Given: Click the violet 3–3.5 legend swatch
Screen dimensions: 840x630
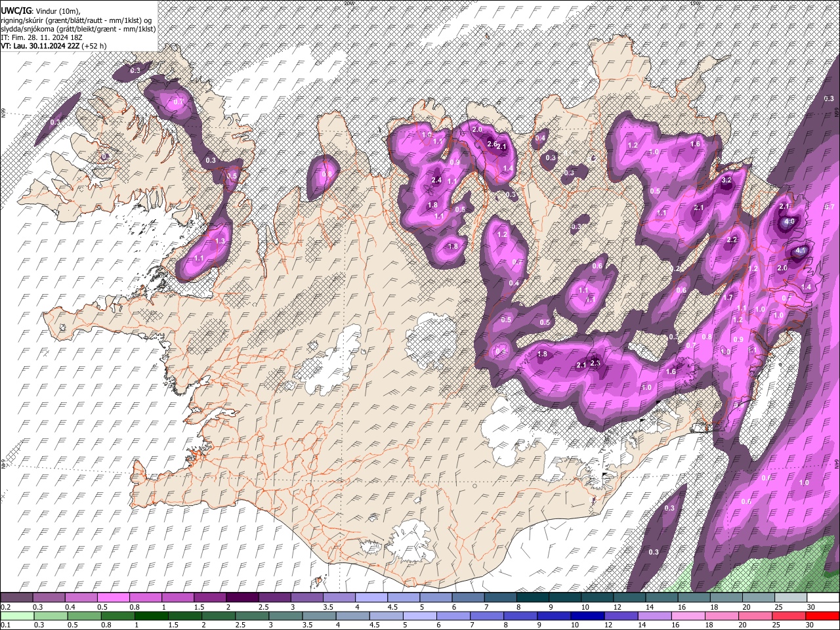Looking at the screenshot, I should click(306, 598).
